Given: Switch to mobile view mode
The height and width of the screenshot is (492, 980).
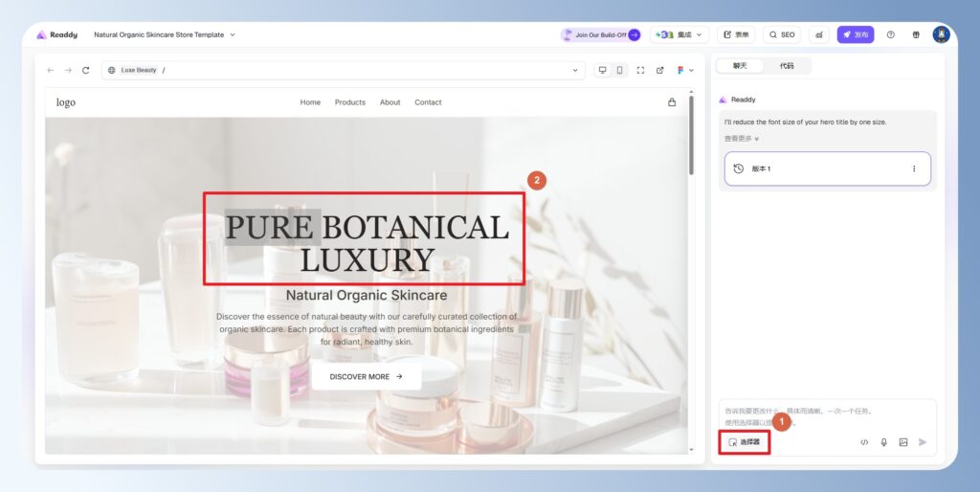Looking at the screenshot, I should tap(619, 70).
